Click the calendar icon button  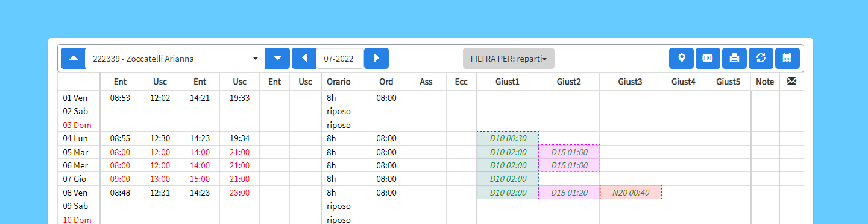pyautogui.click(x=787, y=59)
